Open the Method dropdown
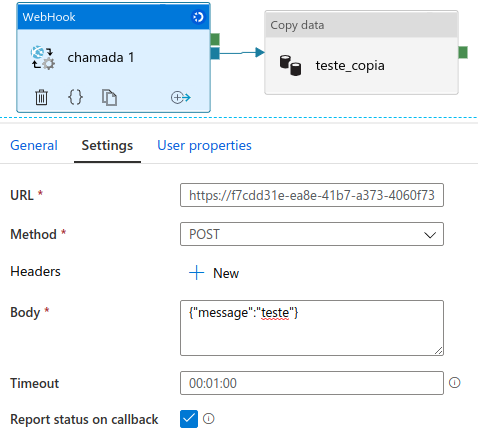Image resolution: width=478 pixels, height=431 pixels. point(312,234)
